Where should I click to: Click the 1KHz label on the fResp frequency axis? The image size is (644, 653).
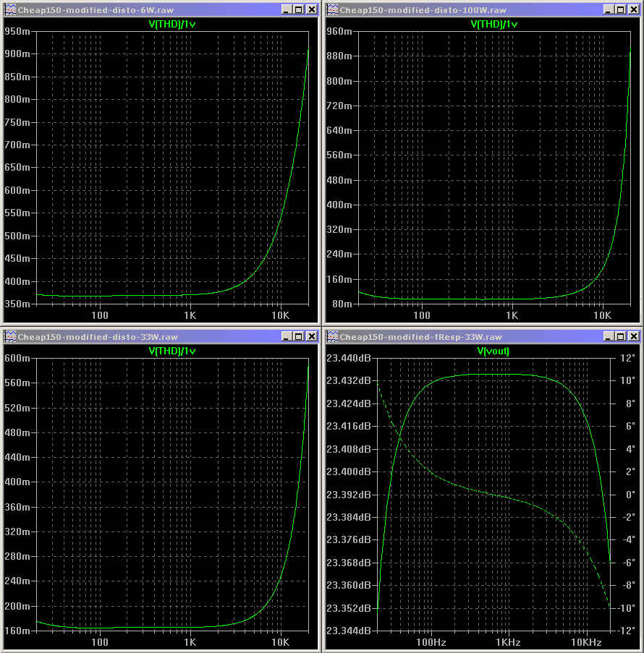tap(508, 642)
